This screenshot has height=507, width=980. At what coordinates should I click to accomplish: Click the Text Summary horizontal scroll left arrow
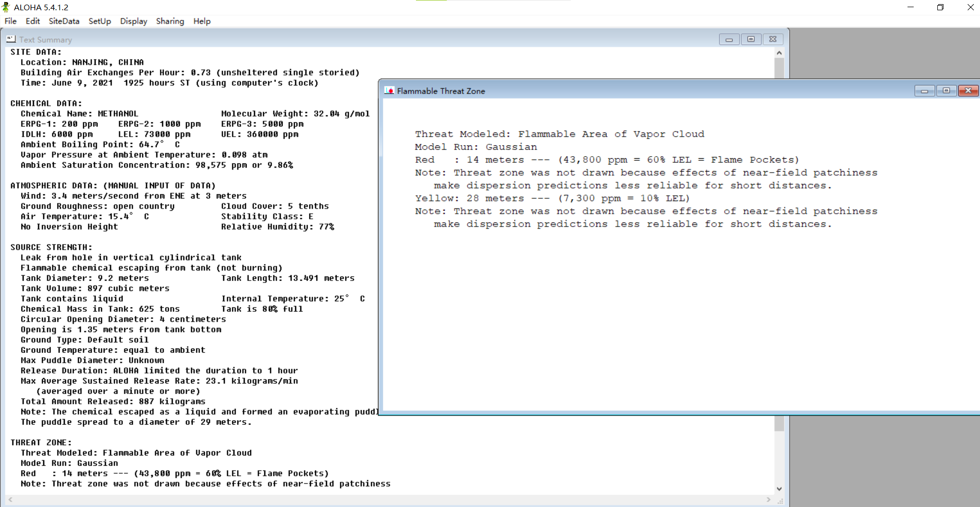pos(10,499)
